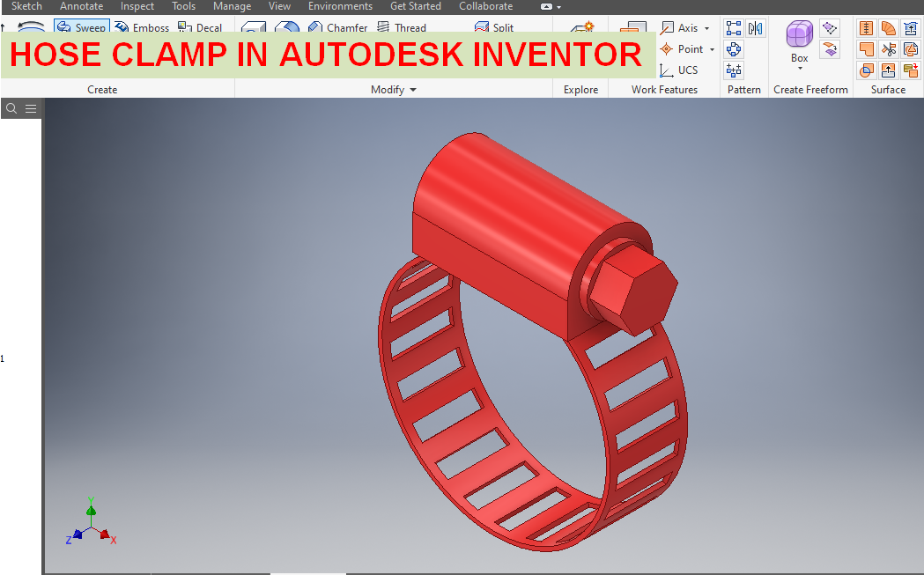Click the Circular Pattern icon
The width and height of the screenshot is (924, 575).
pyautogui.click(x=734, y=49)
